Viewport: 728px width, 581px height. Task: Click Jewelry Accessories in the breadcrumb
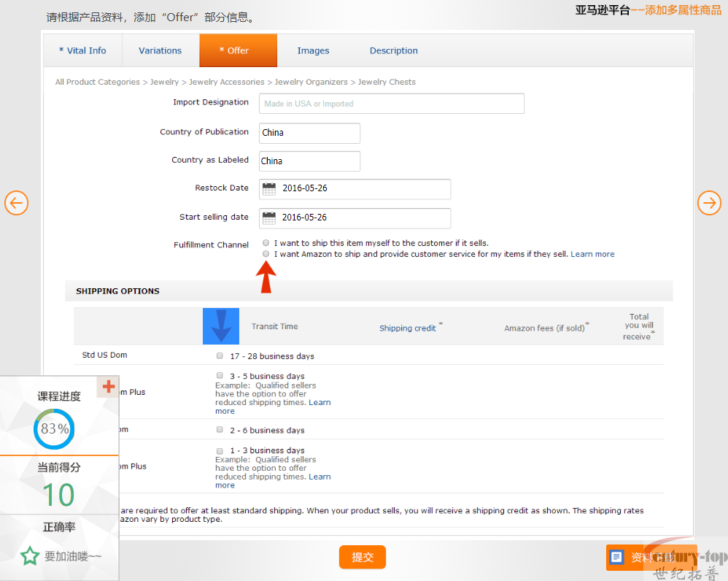click(227, 82)
